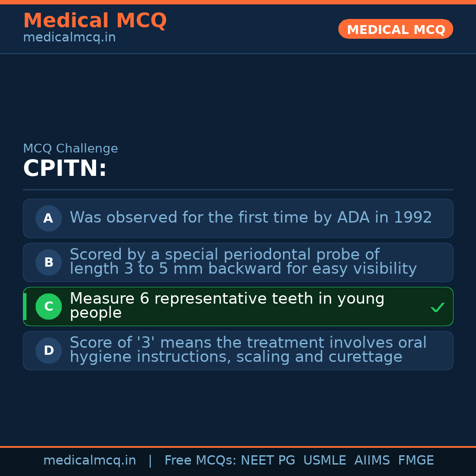
Task: Click the A letter circle icon
Action: [x=48, y=218]
